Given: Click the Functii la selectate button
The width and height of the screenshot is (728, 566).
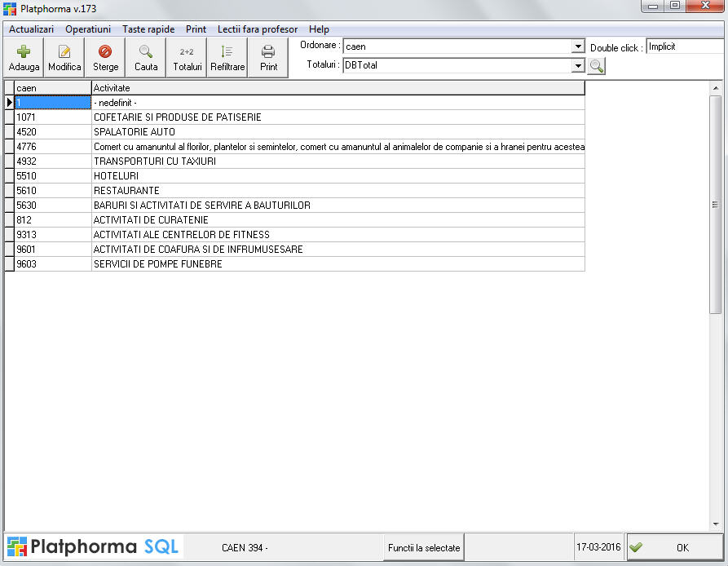Looking at the screenshot, I should (x=424, y=548).
